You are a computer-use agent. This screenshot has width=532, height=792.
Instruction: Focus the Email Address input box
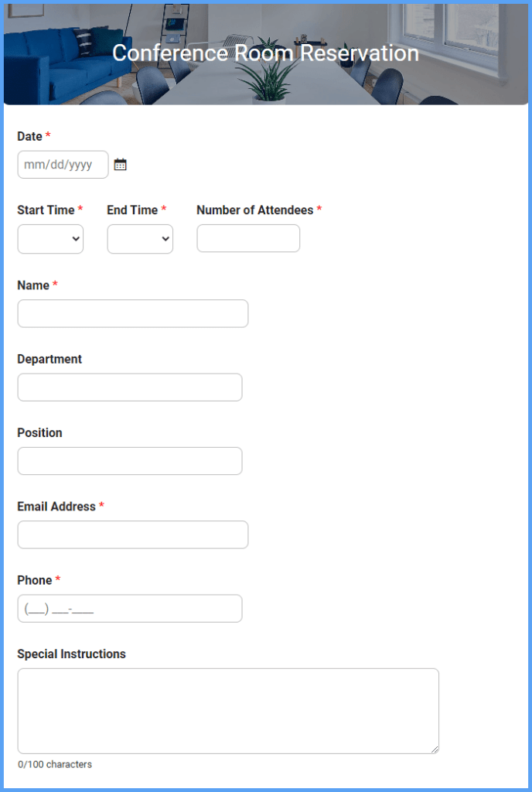[133, 535]
